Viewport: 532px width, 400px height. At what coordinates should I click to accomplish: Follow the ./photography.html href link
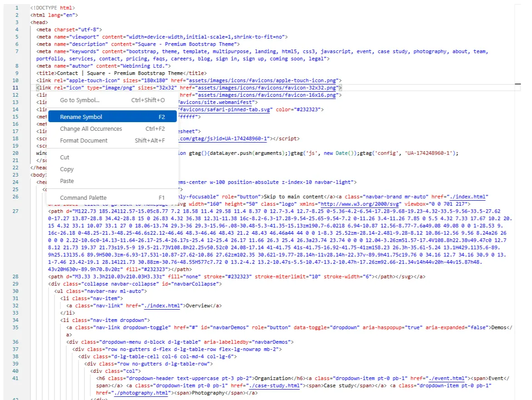click(141, 393)
